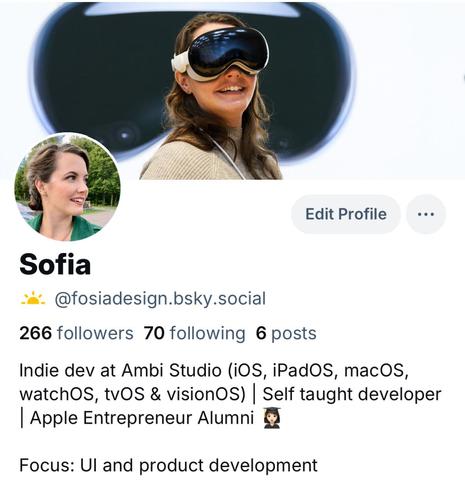Click the word 'followers' label
The height and width of the screenshot is (496, 465).
point(95,333)
